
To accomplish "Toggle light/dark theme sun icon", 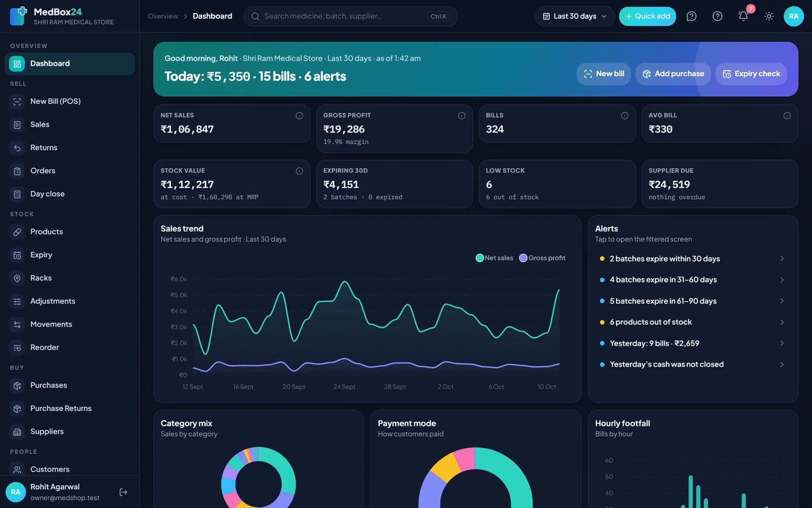I will pos(769,16).
